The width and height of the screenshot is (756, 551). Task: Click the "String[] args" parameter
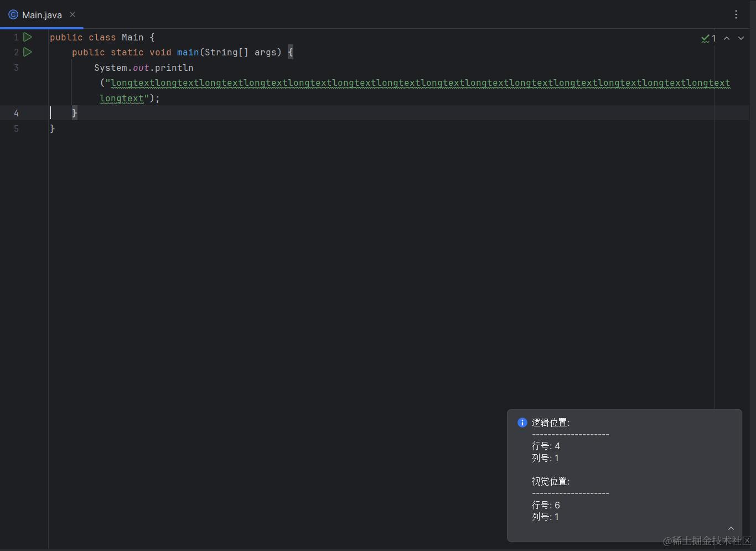pos(240,52)
